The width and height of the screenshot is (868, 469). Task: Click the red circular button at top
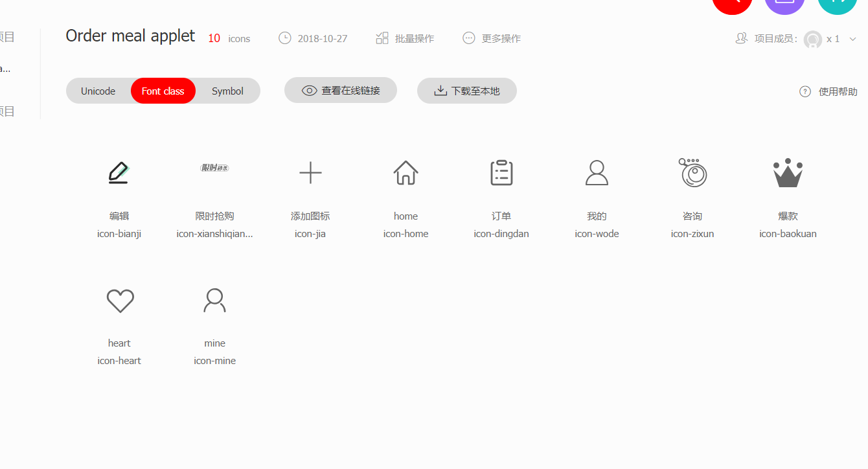pos(732,5)
